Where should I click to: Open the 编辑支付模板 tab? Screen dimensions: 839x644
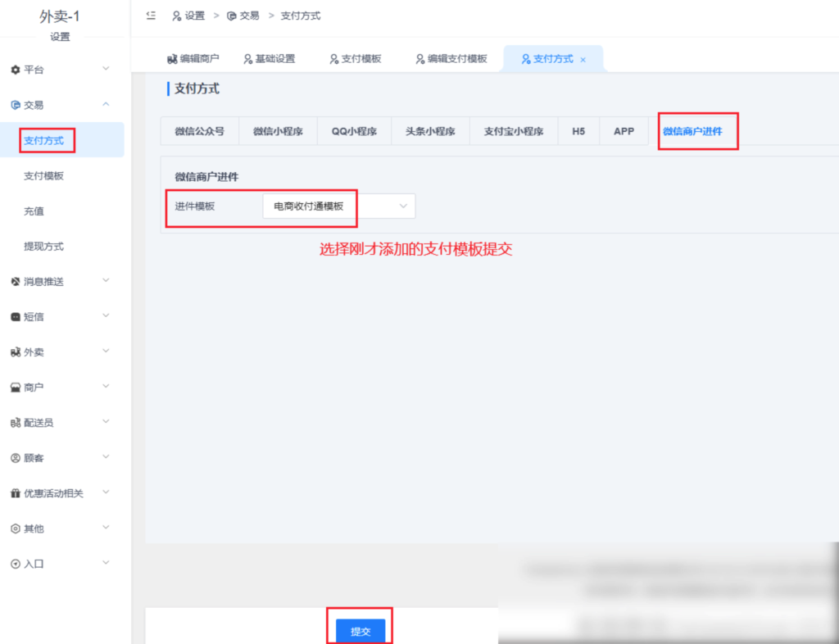click(x=451, y=58)
